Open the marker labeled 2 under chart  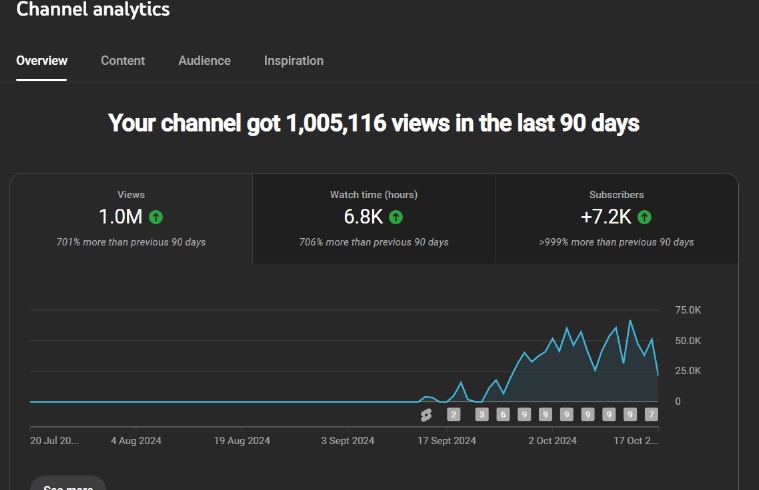(454, 414)
